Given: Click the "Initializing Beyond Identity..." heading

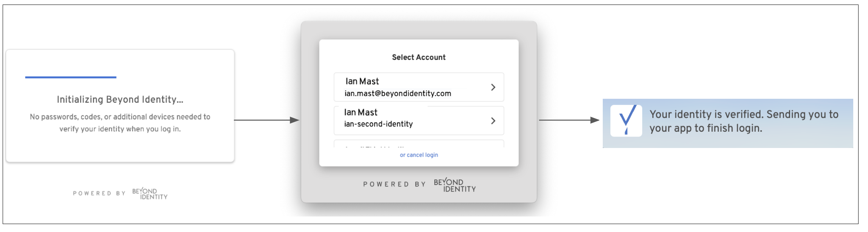Looking at the screenshot, I should pyautogui.click(x=120, y=100).
